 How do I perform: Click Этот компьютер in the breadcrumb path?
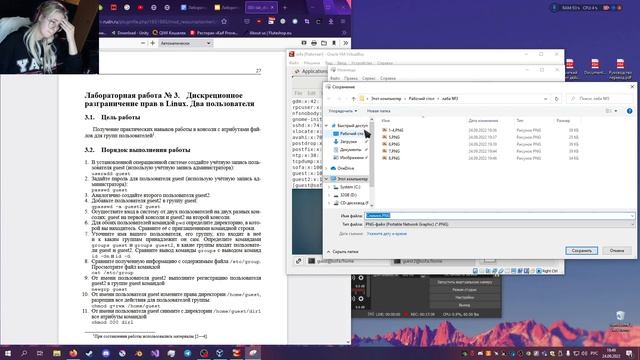(386, 99)
